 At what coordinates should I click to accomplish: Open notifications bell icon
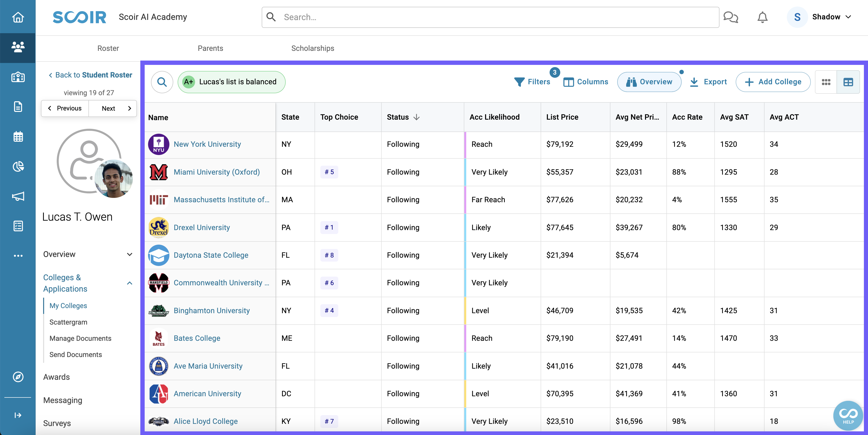(x=762, y=17)
